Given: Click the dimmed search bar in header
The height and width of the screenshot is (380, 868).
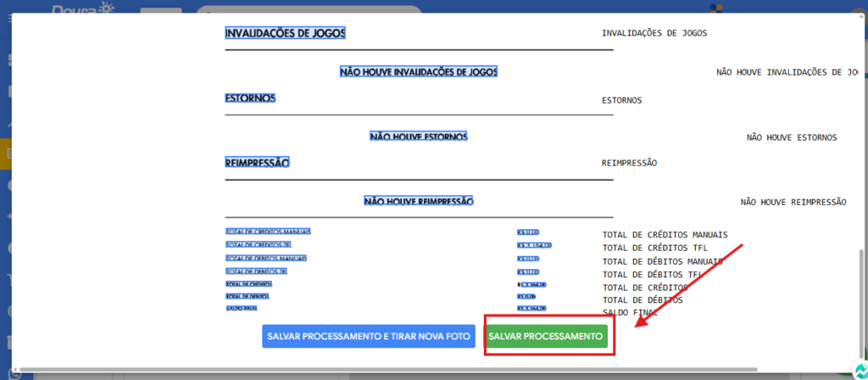Looking at the screenshot, I should 309,12.
